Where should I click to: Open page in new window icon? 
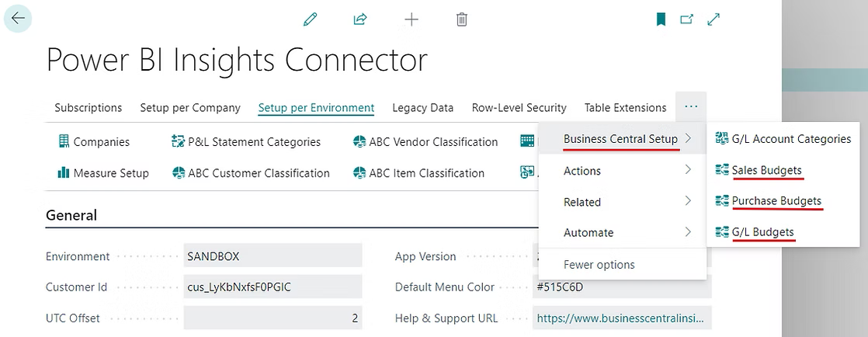click(686, 19)
